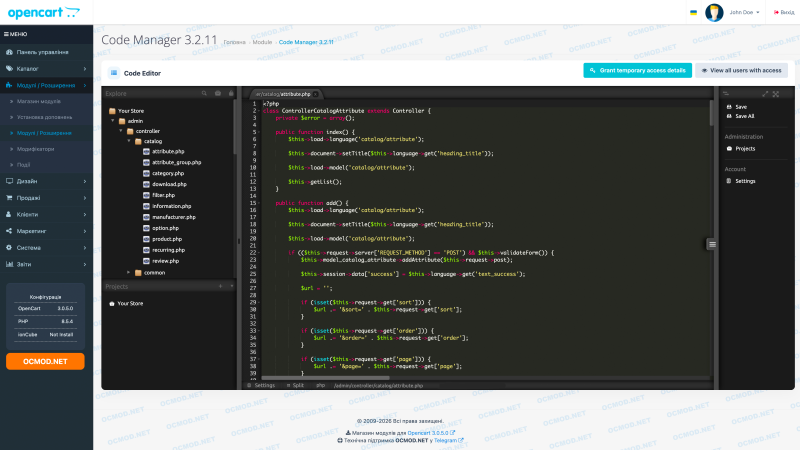
Task: Open the Projects panel dropdown arrow
Action: 232,286
